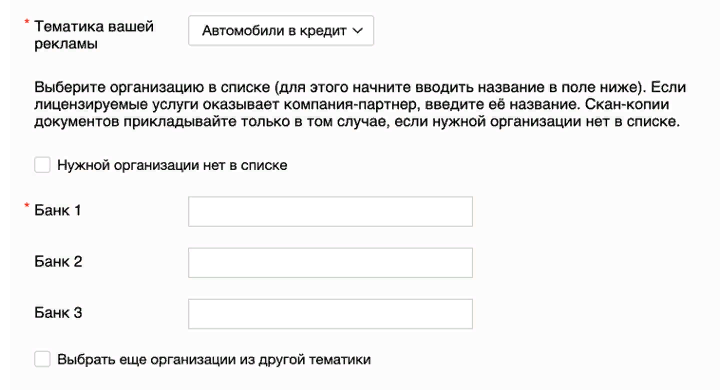The width and height of the screenshot is (720, 390).
Task: Click the 'Тематика вашей рекламы' label
Action: coord(94,35)
